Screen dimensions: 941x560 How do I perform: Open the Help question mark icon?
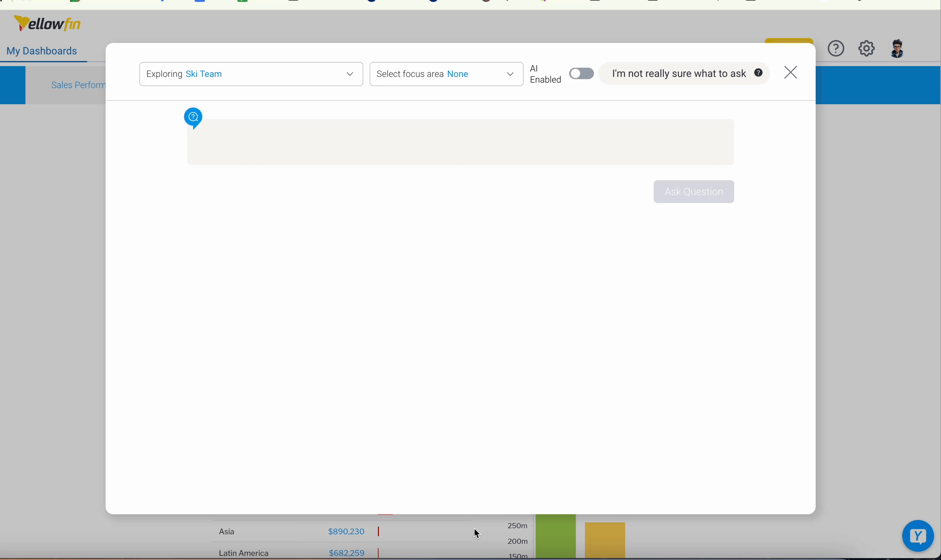pos(836,49)
